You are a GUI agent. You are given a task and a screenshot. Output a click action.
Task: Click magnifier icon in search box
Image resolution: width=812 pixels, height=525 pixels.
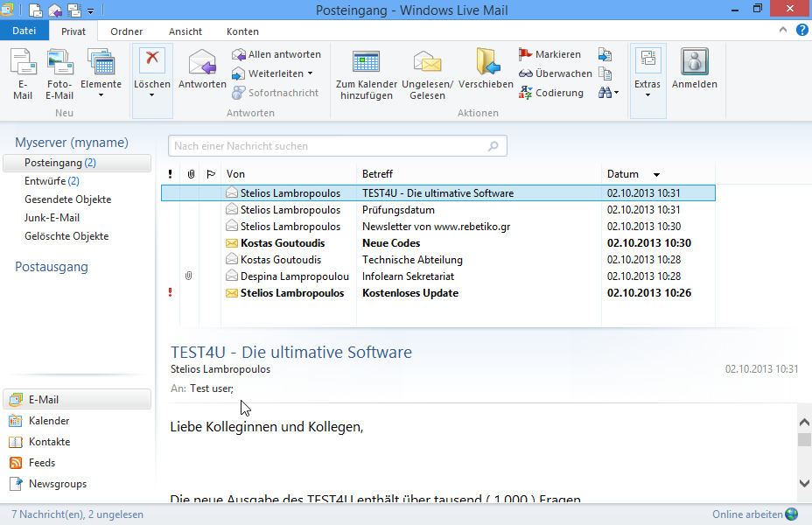pyautogui.click(x=493, y=146)
